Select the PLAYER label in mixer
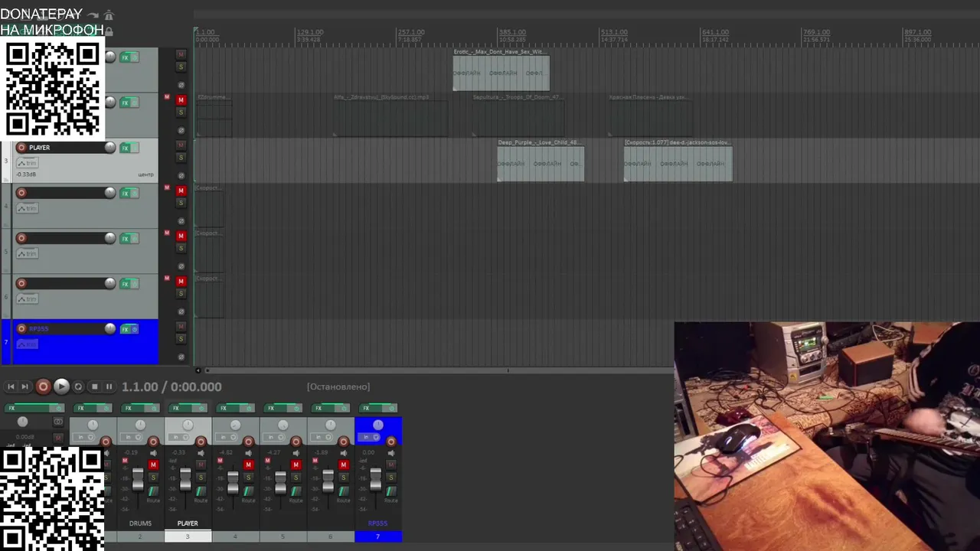This screenshot has width=980, height=551. 188,523
